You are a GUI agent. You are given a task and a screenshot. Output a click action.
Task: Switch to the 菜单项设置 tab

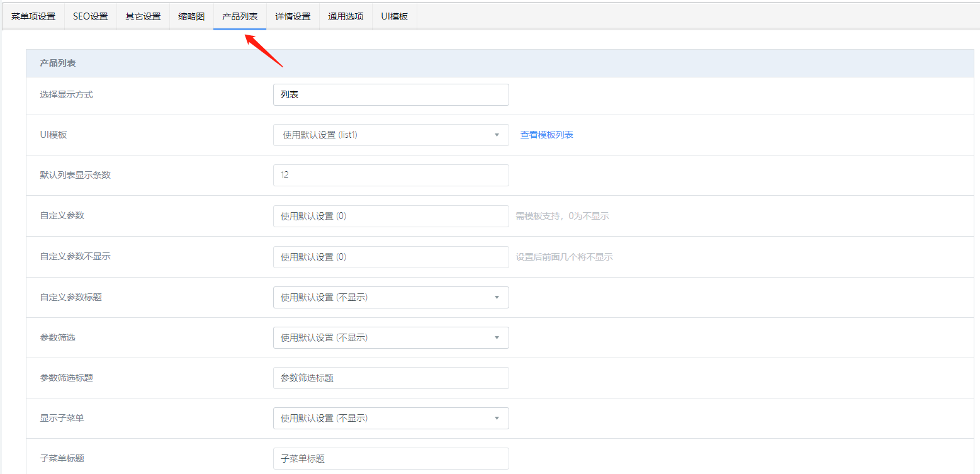(33, 16)
